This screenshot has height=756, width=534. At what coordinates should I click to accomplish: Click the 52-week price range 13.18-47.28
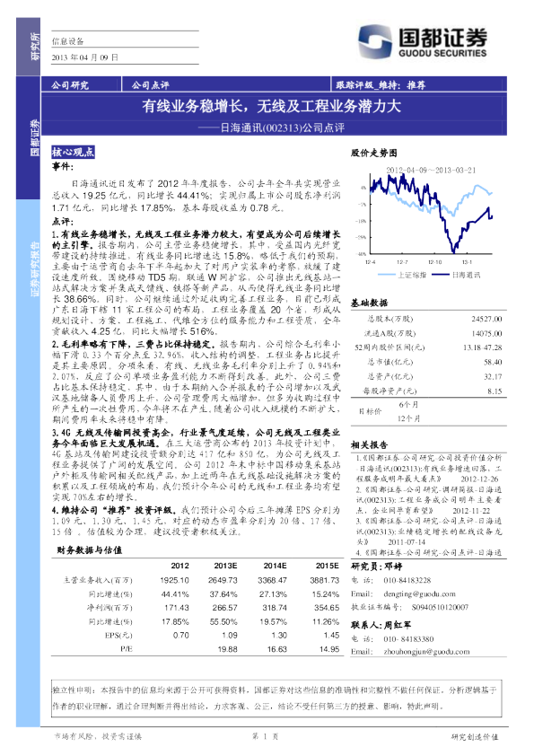483,347
